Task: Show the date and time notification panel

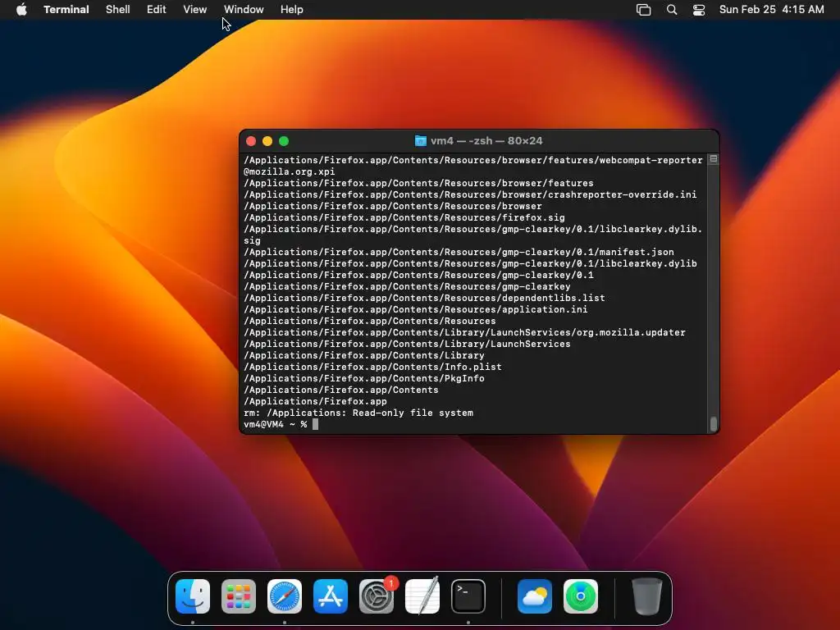Action: [771, 10]
